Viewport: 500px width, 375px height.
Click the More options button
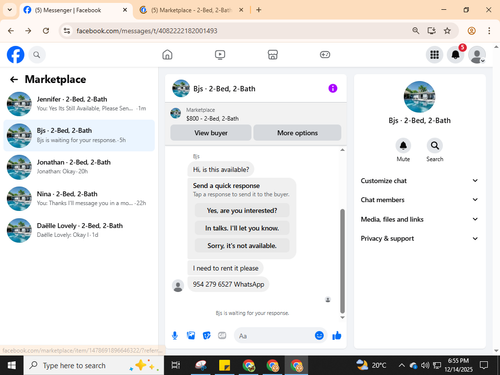tap(297, 133)
